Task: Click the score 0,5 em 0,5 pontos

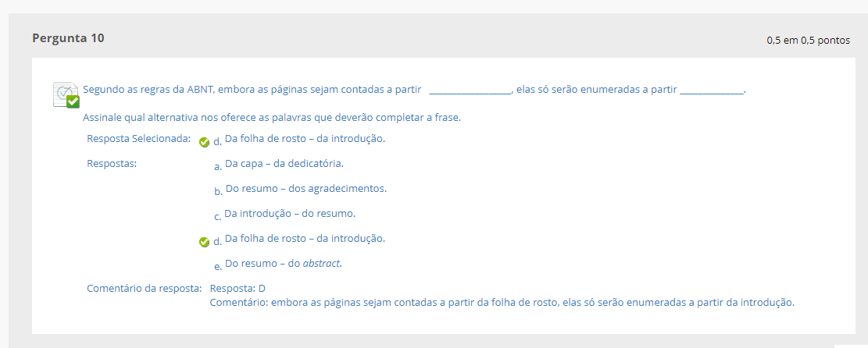Action: pyautogui.click(x=808, y=41)
